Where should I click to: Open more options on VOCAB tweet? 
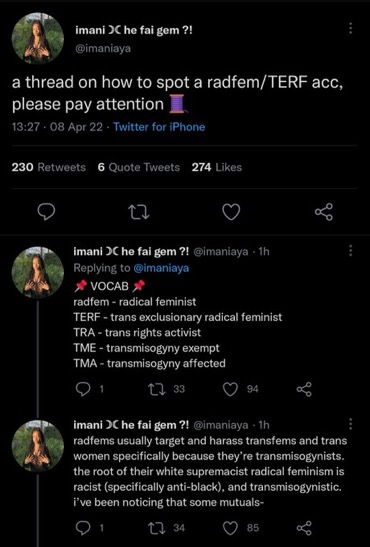point(350,250)
